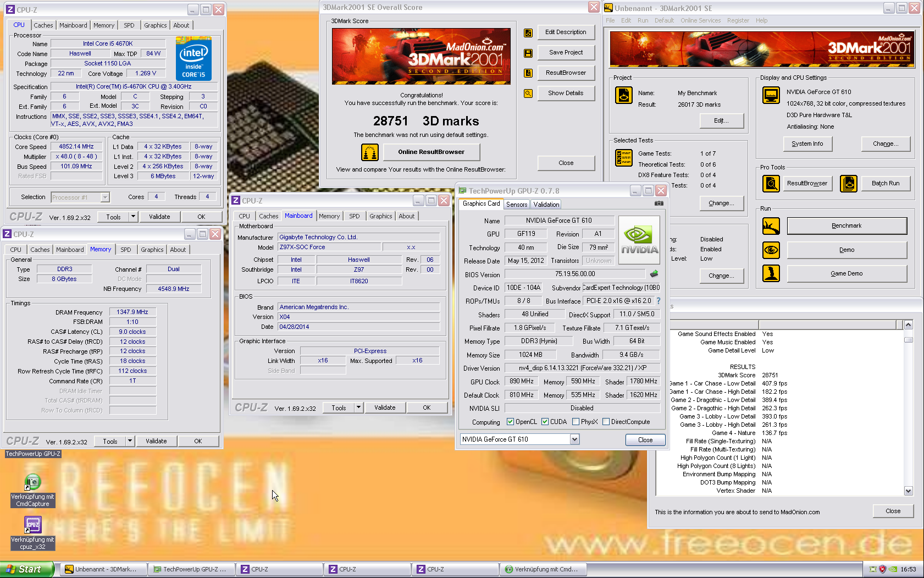Click the ResultBrowser icon in score window
This screenshot has height=578, width=924.
[528, 73]
